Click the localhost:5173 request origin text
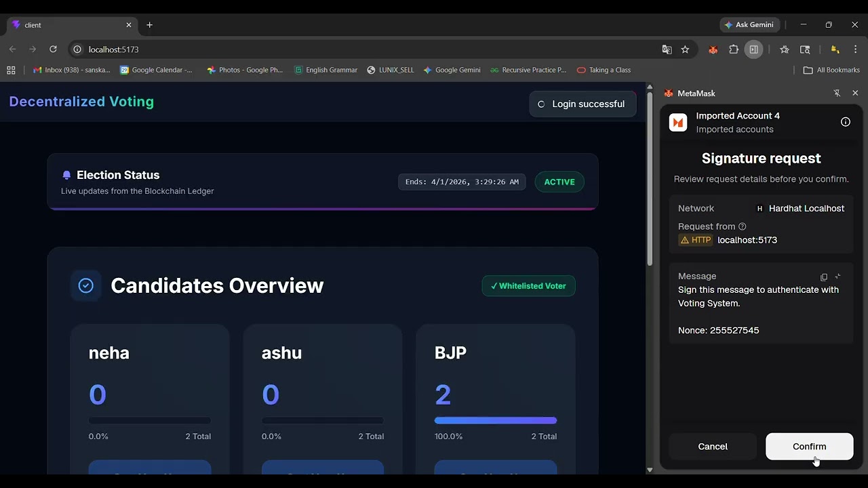This screenshot has height=488, width=868. click(x=747, y=240)
